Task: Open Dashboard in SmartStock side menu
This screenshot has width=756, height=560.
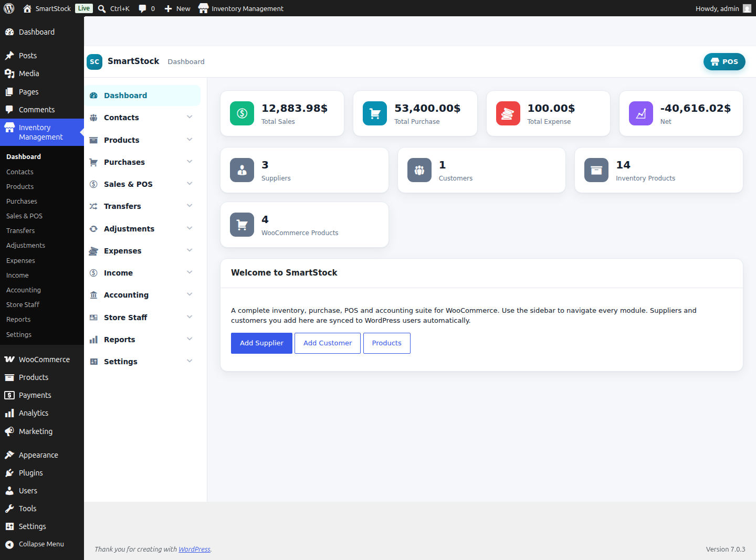Action: (142, 96)
